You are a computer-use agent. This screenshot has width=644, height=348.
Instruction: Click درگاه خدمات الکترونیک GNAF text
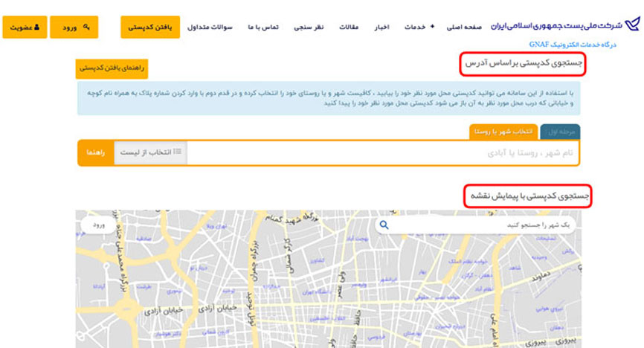(x=573, y=45)
